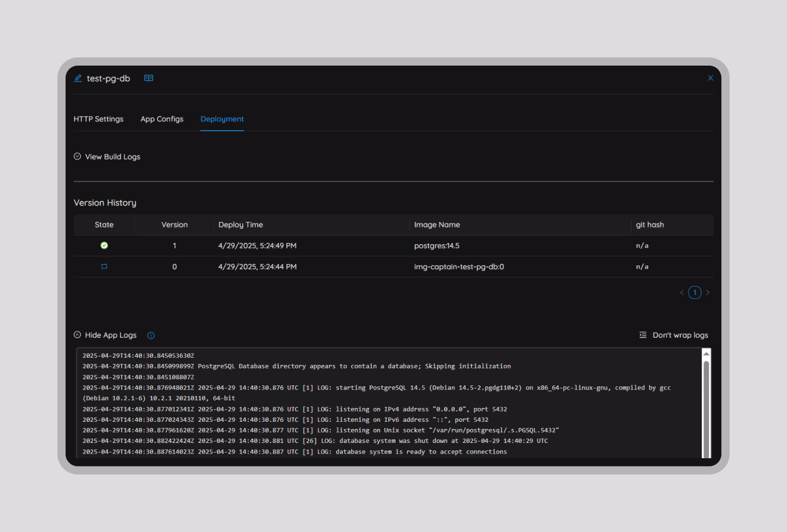Switch to the HTTP Settings tab
Screen dimensions: 787x532
98,119
